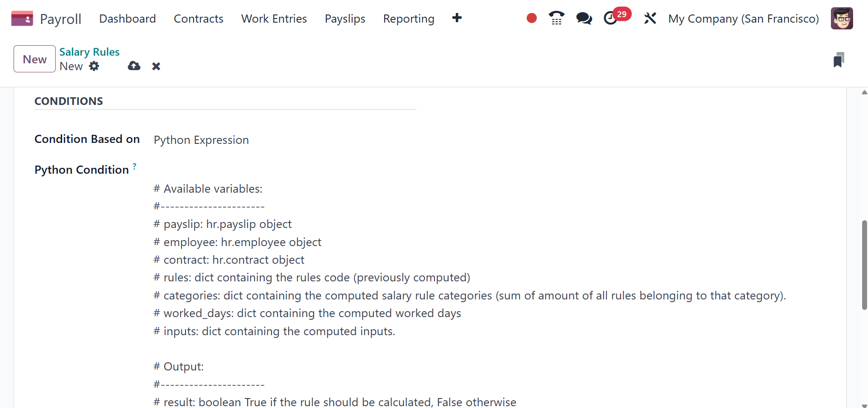This screenshot has height=408, width=868.
Task: Open the actions gear dropdown
Action: 94,66
